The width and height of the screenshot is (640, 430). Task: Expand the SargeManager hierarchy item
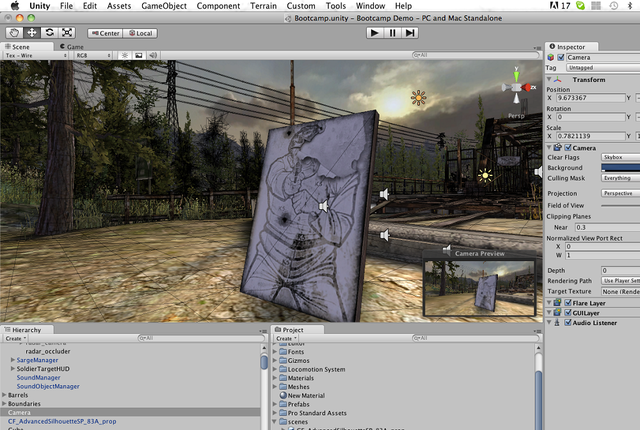[x=13, y=359]
